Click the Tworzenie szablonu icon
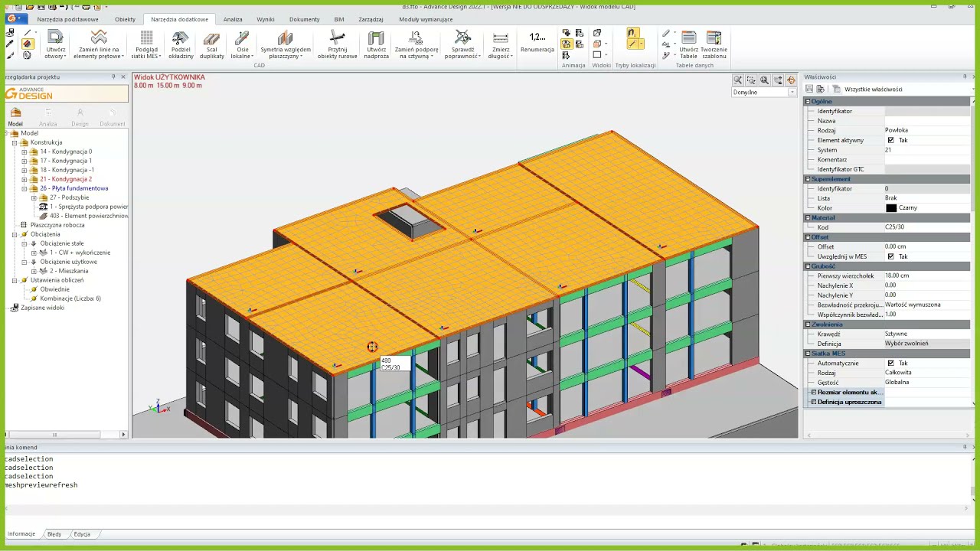Image resolution: width=980 pixels, height=551 pixels. click(714, 44)
